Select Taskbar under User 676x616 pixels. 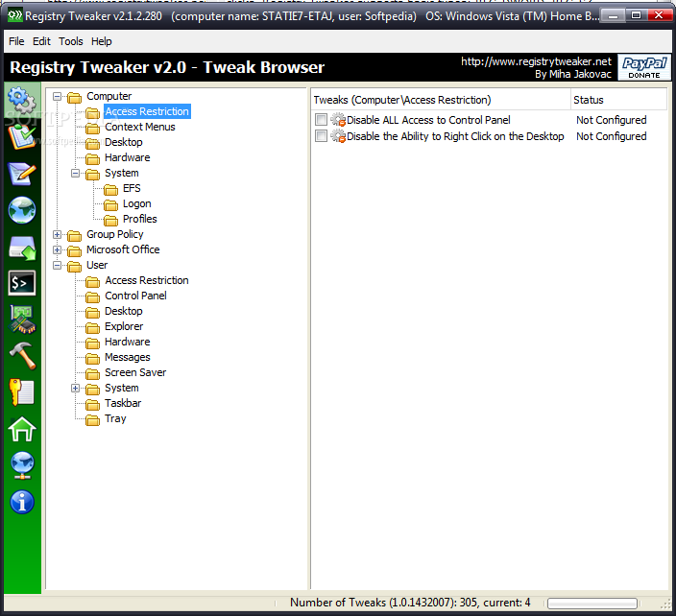click(x=123, y=404)
